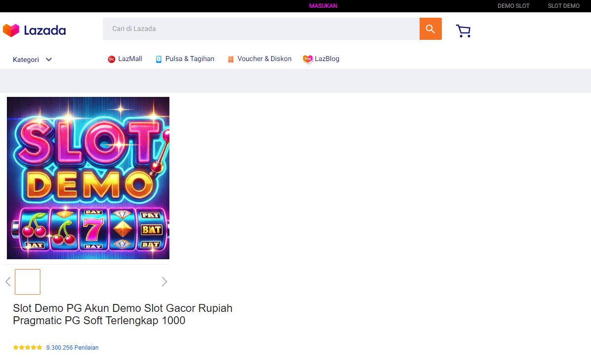The height and width of the screenshot is (364, 591).
Task: Open the LazBlog menu link
Action: pos(327,59)
